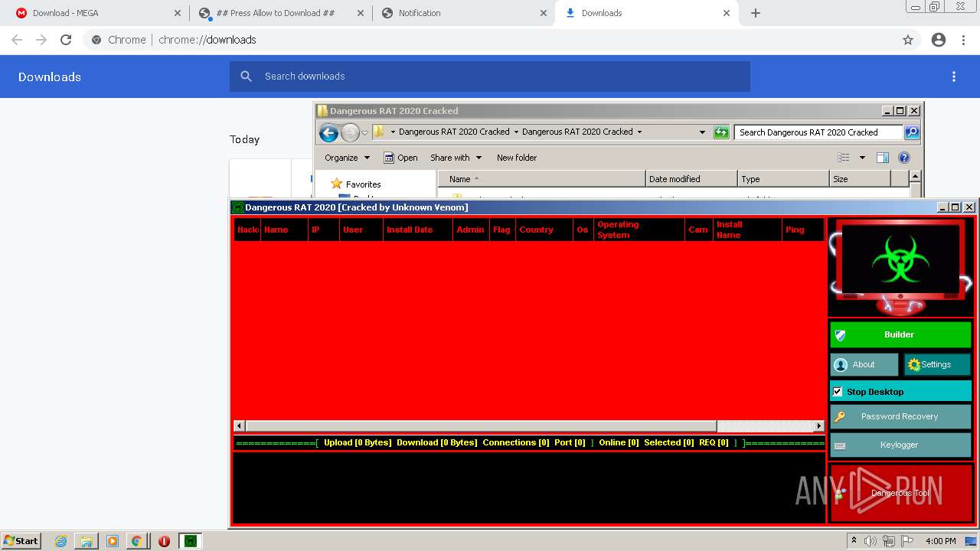Reload the Chrome page
The height and width of the screenshot is (551, 980).
(66, 40)
